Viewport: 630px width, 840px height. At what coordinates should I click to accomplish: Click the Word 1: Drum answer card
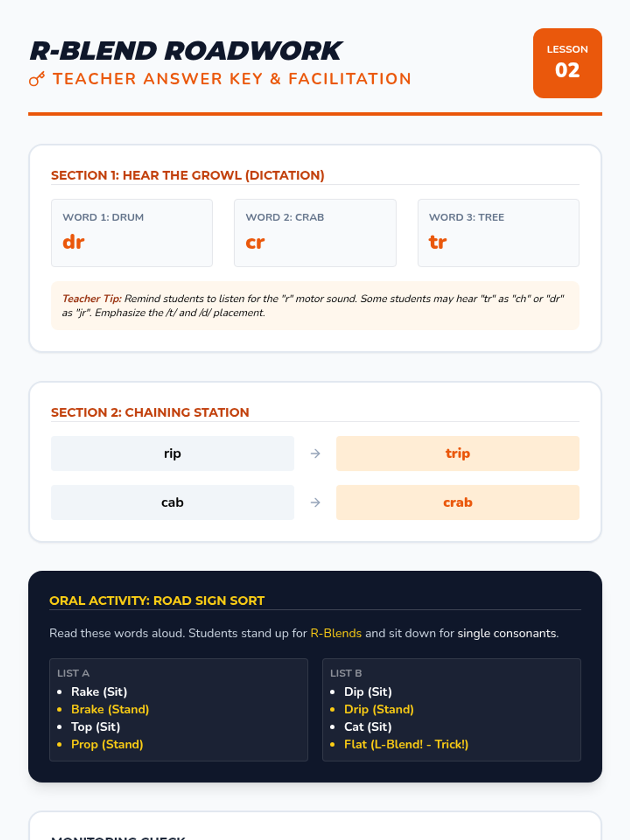(x=132, y=233)
